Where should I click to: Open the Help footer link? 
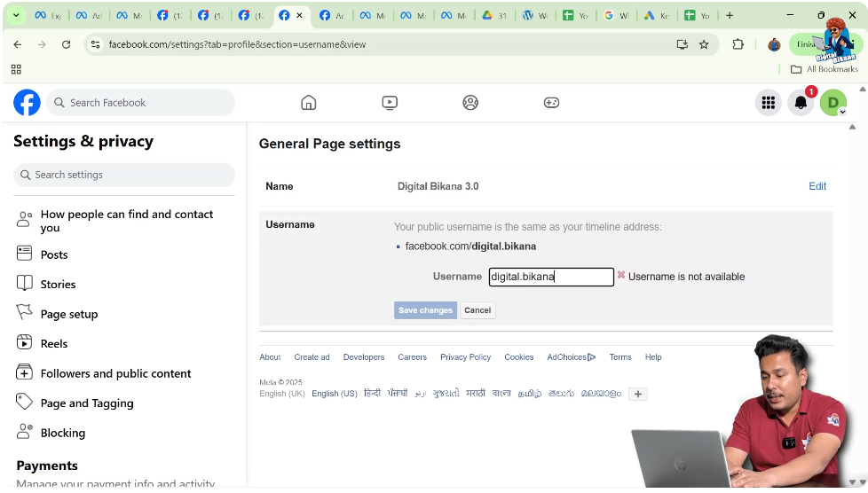click(x=653, y=357)
